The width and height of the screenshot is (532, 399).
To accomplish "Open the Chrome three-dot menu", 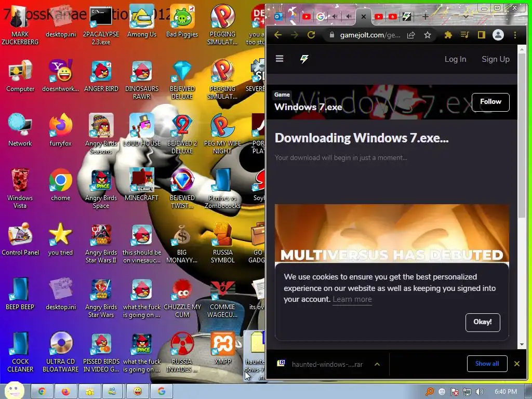I will pyautogui.click(x=515, y=35).
